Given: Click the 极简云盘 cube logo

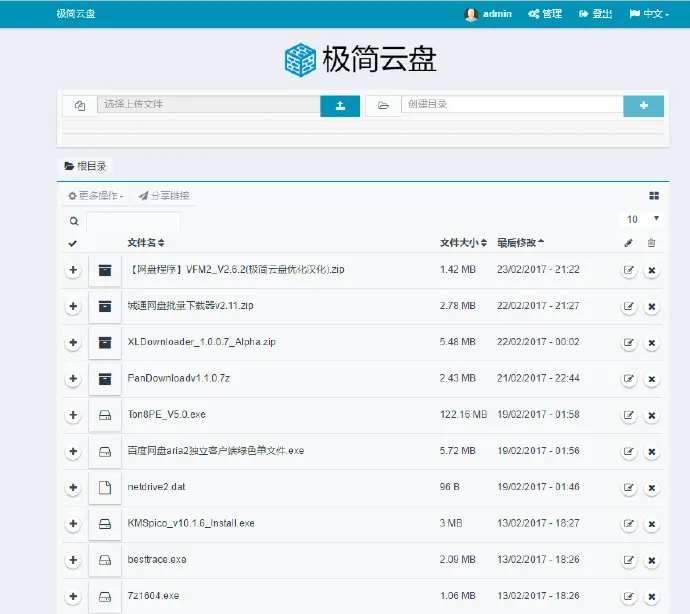Looking at the screenshot, I should [x=300, y=60].
